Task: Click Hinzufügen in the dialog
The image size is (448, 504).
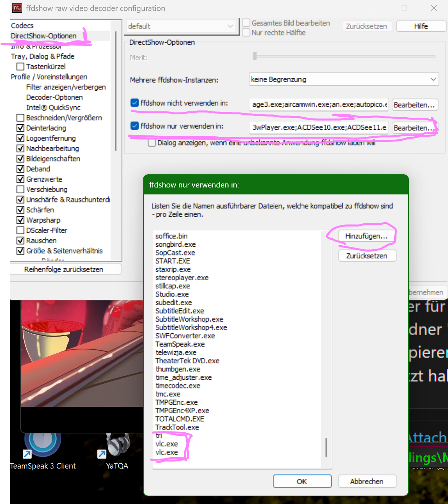Action: coord(366,236)
